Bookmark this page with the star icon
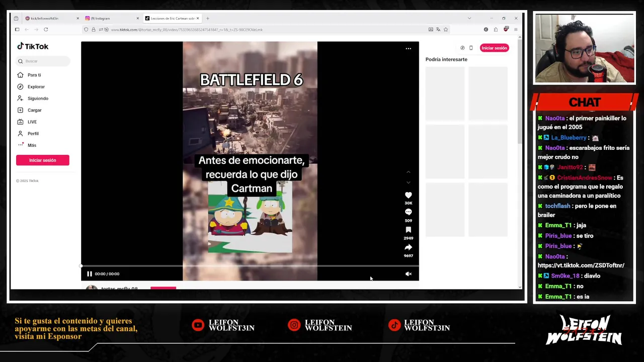The height and width of the screenshot is (362, 644). point(446,30)
